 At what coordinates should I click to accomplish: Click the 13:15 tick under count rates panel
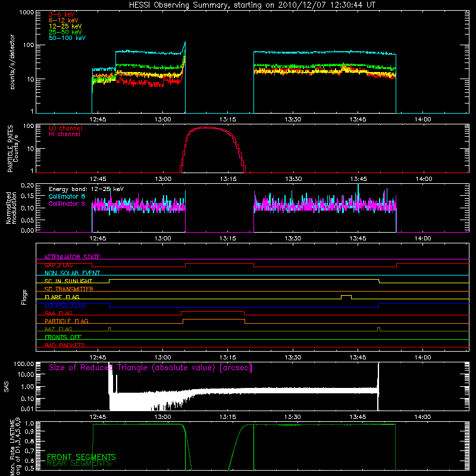pyautogui.click(x=228, y=120)
